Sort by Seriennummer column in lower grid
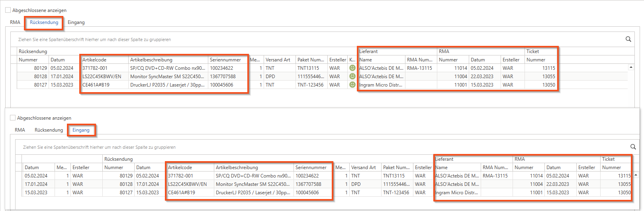644x211 pixels. point(311,168)
